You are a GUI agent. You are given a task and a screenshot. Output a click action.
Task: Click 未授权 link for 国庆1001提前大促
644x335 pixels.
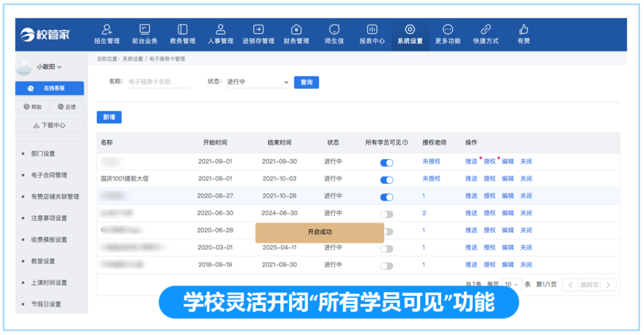tap(431, 179)
